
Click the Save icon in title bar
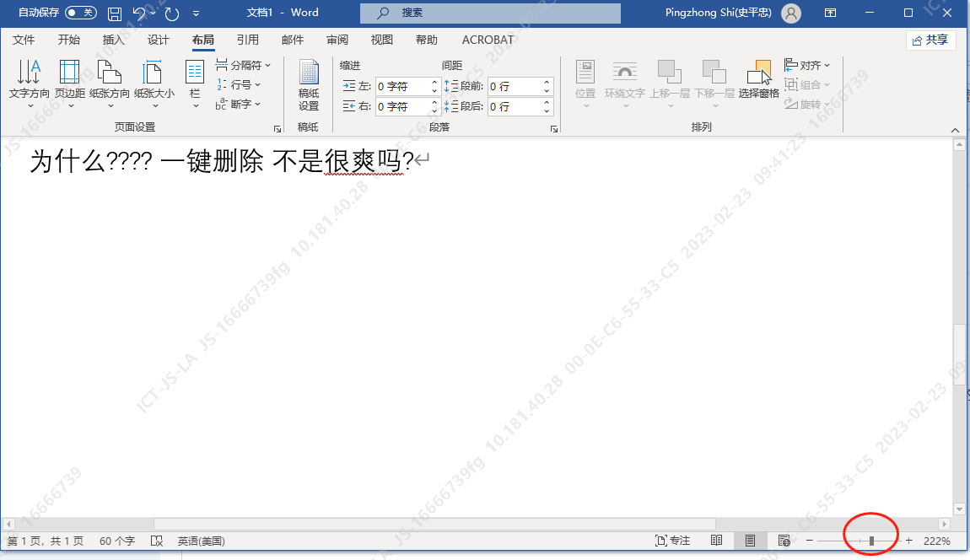click(115, 13)
